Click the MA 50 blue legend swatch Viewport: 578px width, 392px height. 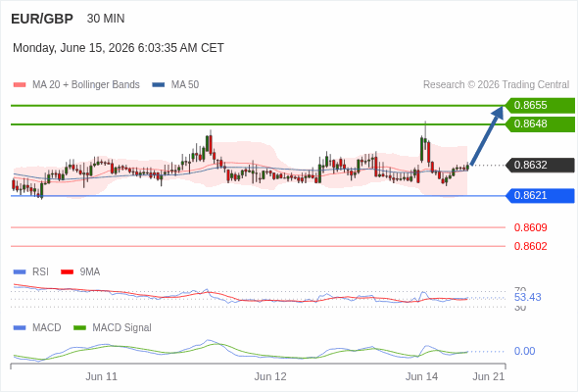click(x=159, y=85)
